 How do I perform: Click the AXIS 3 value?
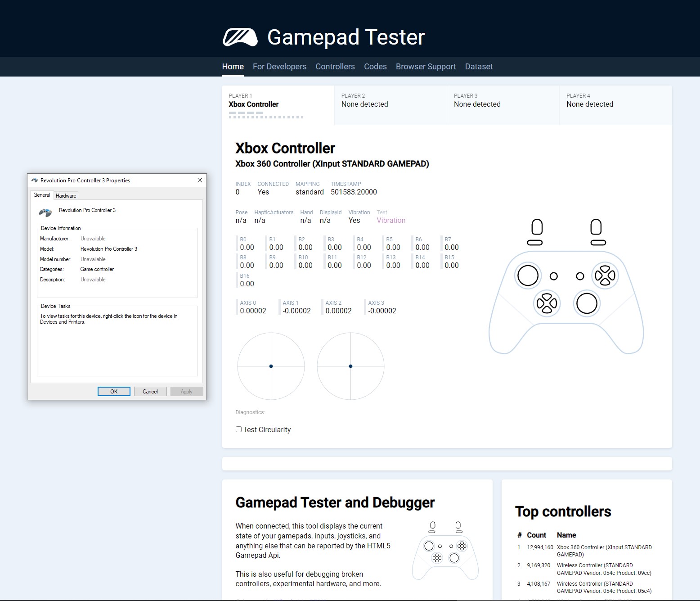click(382, 311)
